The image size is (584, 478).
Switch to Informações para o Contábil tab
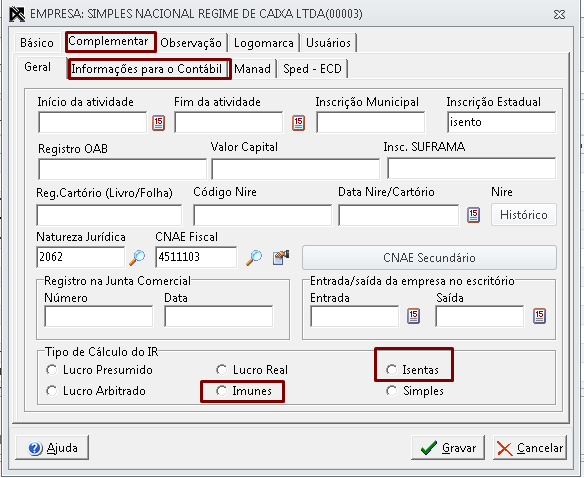click(146, 69)
